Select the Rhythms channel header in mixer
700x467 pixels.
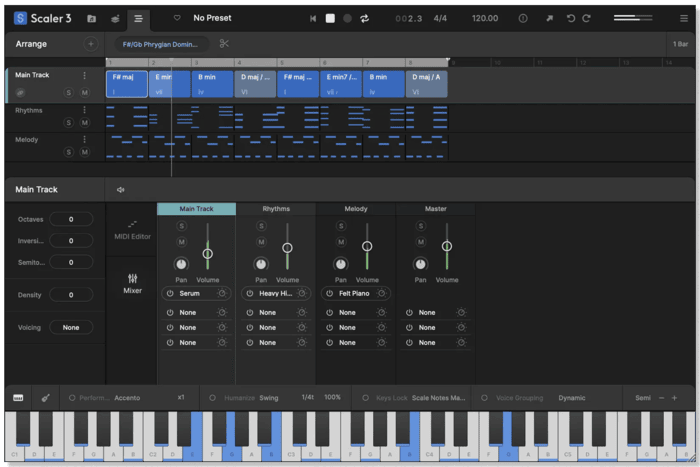click(276, 209)
